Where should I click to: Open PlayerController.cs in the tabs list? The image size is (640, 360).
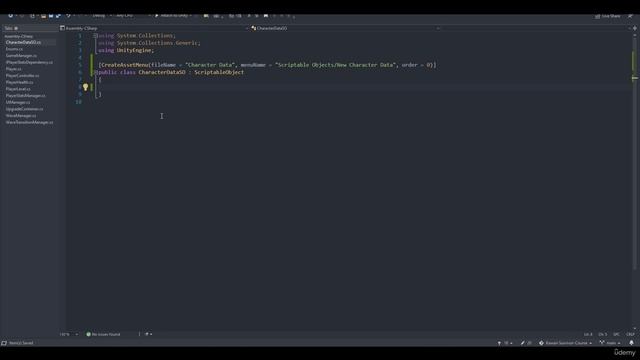coord(22,76)
